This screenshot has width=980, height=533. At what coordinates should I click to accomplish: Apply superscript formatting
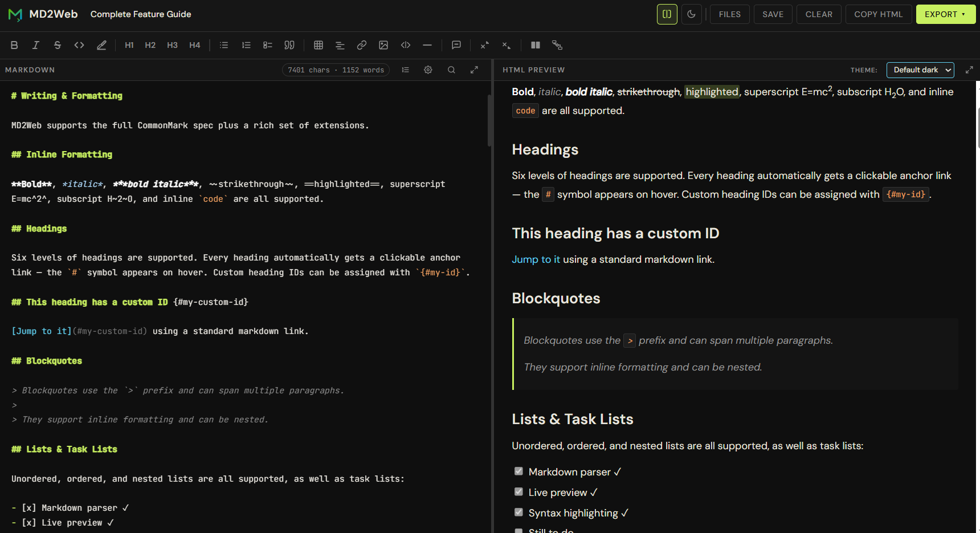[x=484, y=45]
